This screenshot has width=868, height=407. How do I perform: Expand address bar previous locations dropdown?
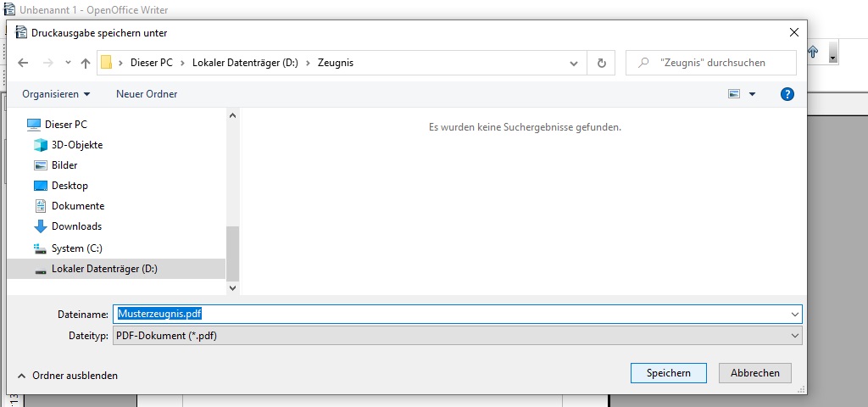point(575,63)
